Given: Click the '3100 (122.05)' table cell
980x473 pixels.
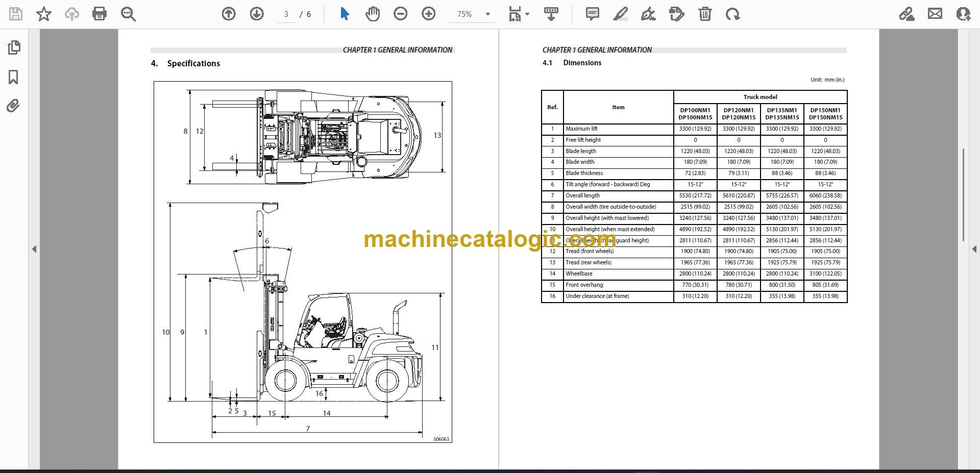Looking at the screenshot, I should point(825,273).
